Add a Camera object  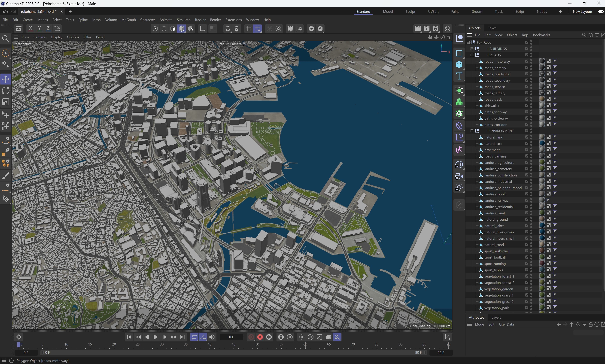pyautogui.click(x=459, y=176)
